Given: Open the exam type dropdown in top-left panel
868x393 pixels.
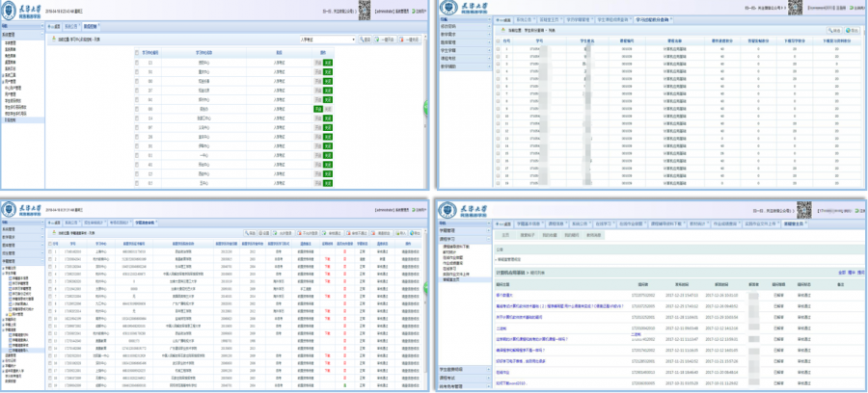Looking at the screenshot, I should coord(328,39).
